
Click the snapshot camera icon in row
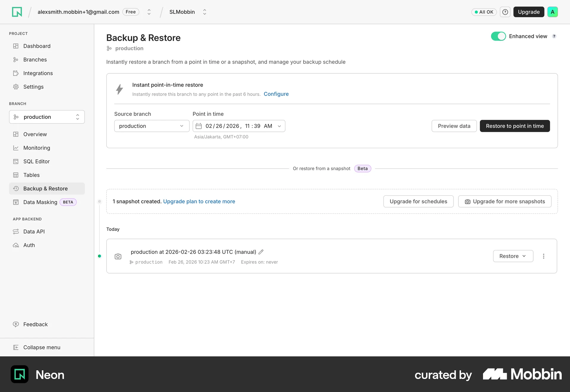(x=118, y=256)
